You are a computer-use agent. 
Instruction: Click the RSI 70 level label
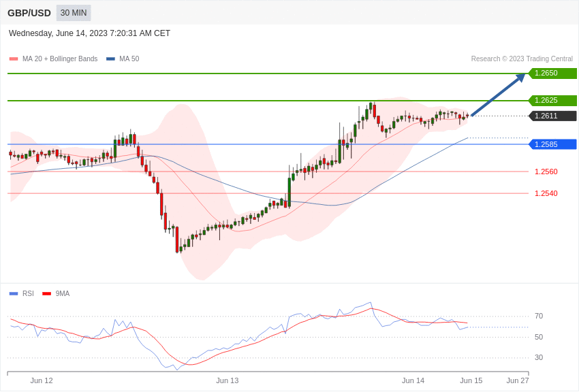(539, 316)
